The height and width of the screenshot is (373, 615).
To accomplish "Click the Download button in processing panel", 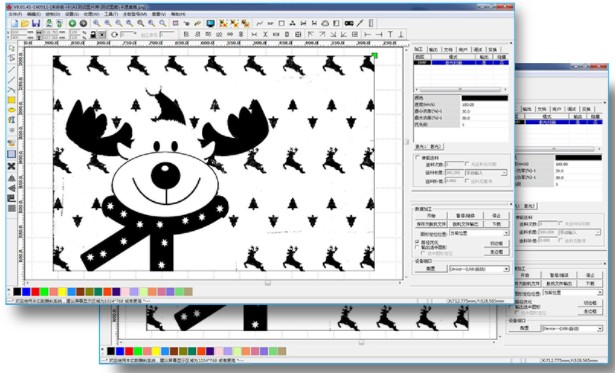I will click(x=497, y=224).
